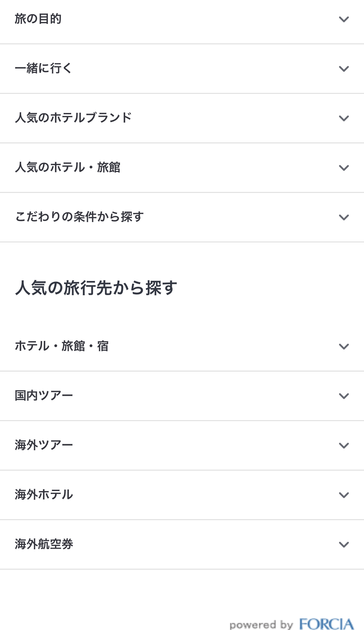The height and width of the screenshot is (637, 364).
Task: Expand the 海外ツアー section
Action: tap(44, 445)
